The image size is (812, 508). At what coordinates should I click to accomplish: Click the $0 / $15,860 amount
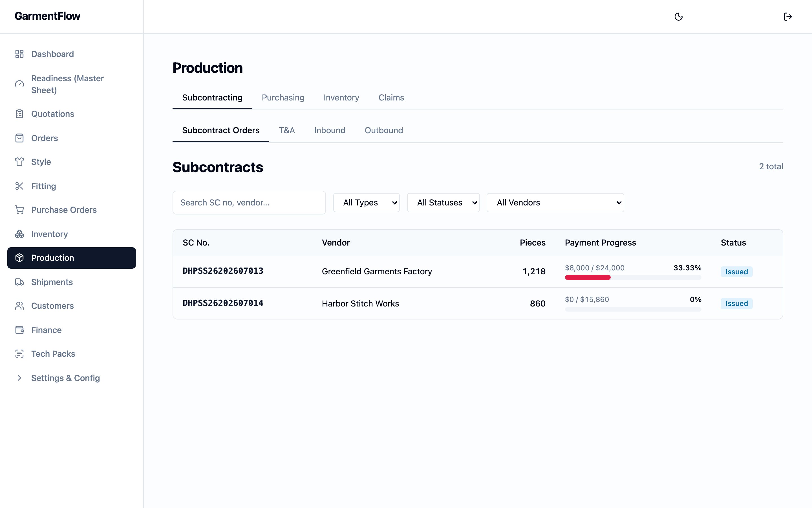pyautogui.click(x=587, y=299)
